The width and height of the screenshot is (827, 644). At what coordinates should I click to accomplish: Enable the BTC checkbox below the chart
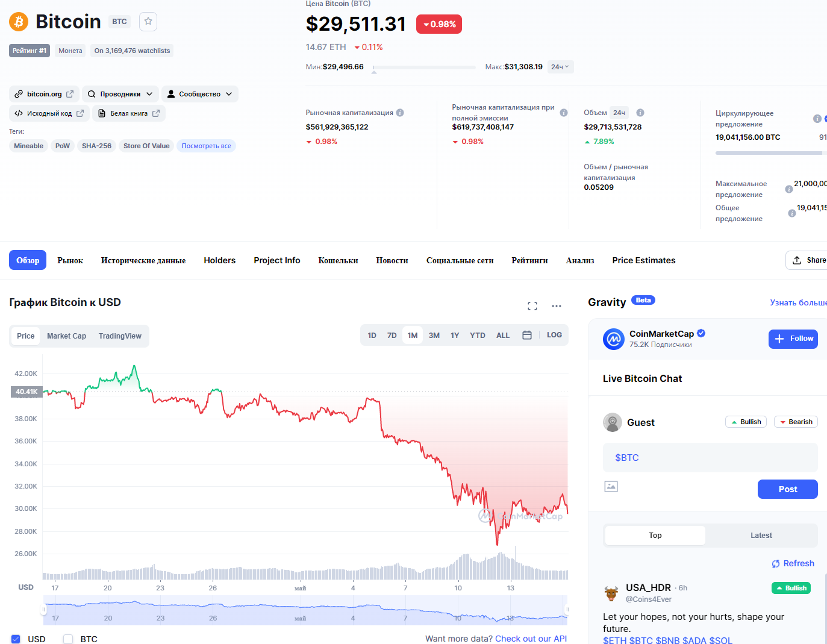click(x=68, y=639)
